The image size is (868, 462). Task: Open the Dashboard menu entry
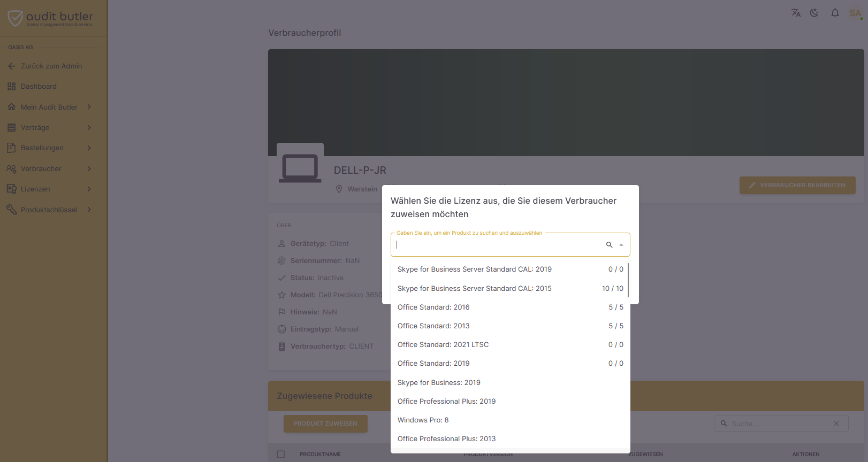click(39, 87)
